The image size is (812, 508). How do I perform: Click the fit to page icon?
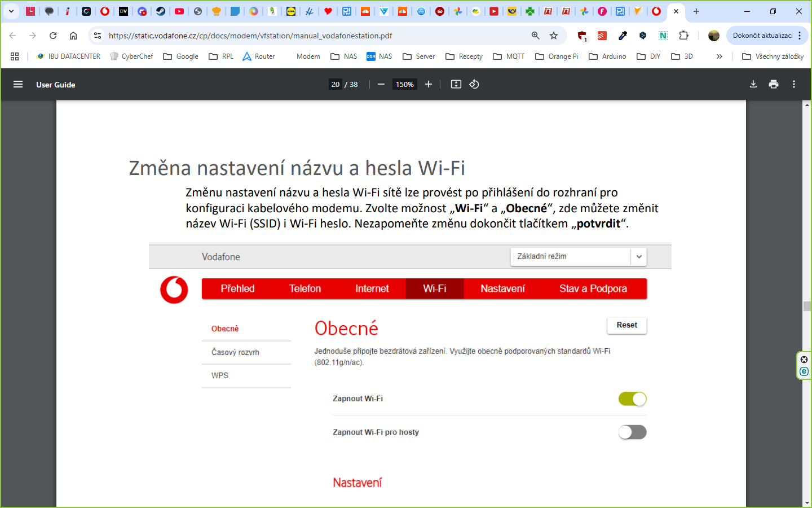(x=456, y=85)
